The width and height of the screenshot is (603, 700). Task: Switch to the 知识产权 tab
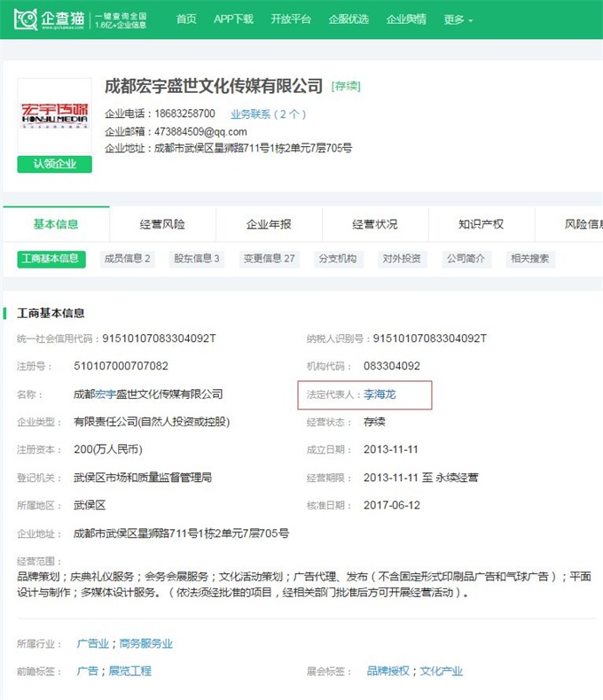tap(481, 224)
